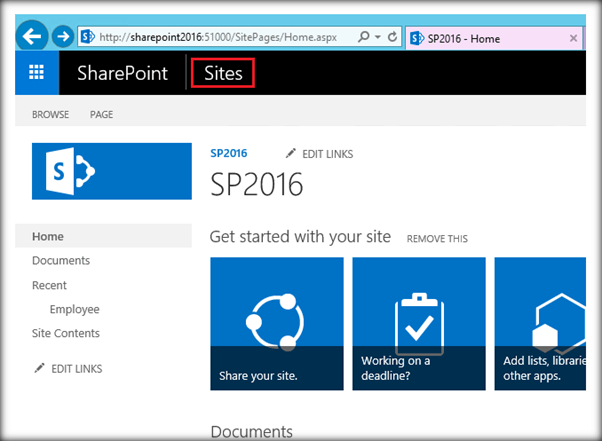This screenshot has width=602, height=441.
Task: Open the PAGE ribbon tab
Action: click(x=101, y=114)
